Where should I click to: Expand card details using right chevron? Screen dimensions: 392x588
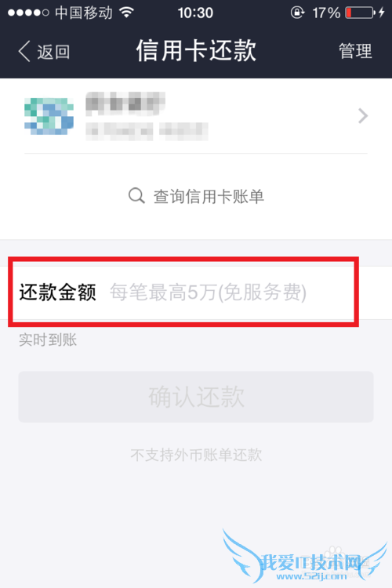(x=363, y=116)
